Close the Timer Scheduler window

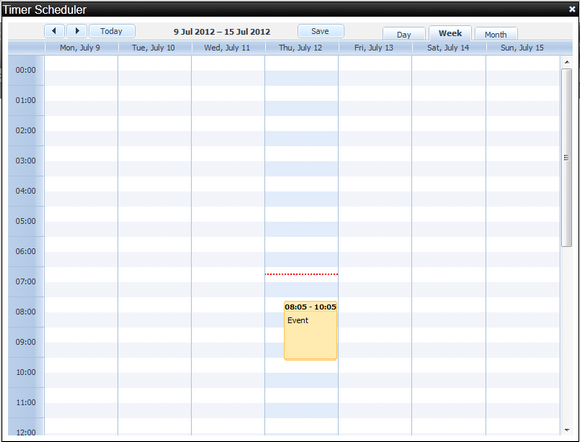pos(572,10)
